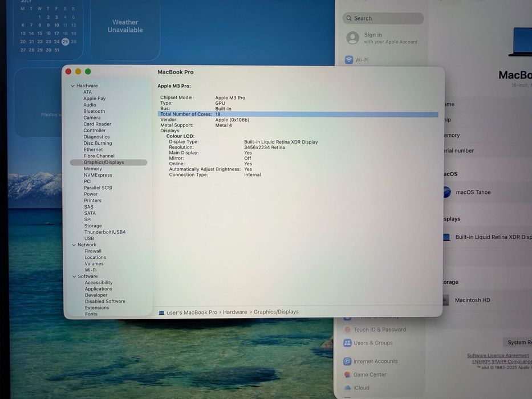This screenshot has width=532, height=399.
Task: Click the Metal Support value Metal 4
Action: point(224,125)
